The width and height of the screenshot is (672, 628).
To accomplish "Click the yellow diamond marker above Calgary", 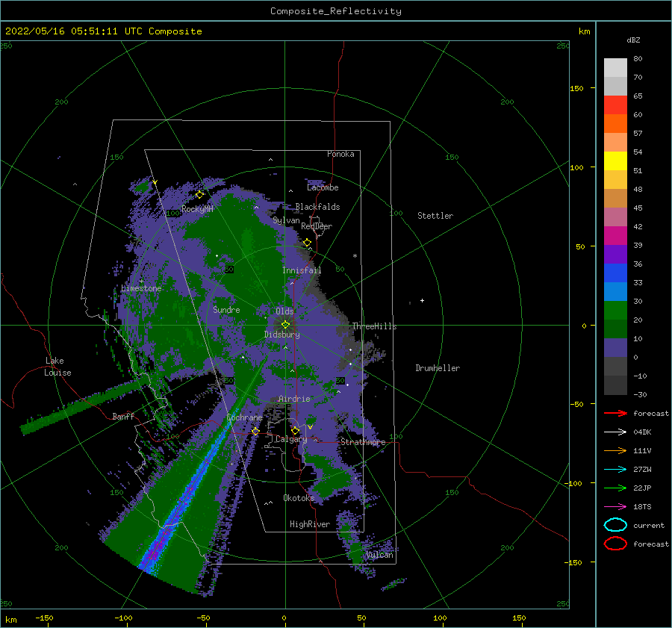I will point(295,430).
